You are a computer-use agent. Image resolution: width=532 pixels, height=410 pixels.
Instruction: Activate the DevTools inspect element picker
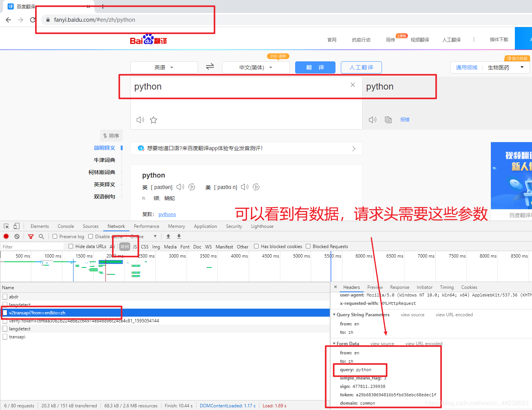pyautogui.click(x=6, y=226)
